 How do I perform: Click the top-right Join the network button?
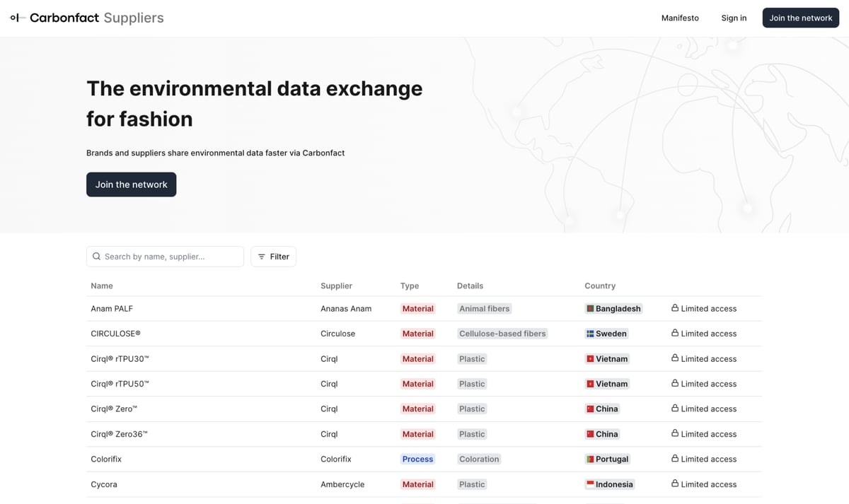[x=800, y=17]
